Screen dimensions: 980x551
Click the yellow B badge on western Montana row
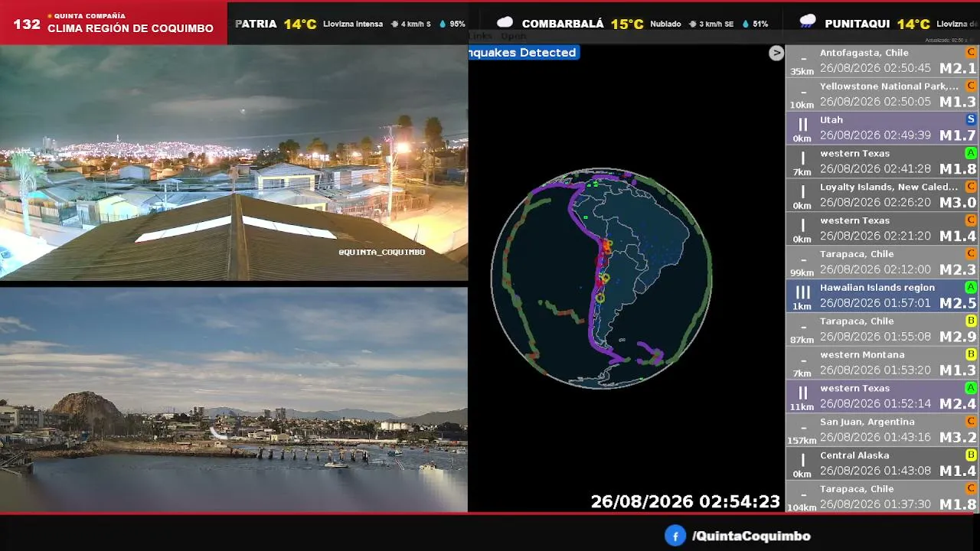click(x=971, y=354)
